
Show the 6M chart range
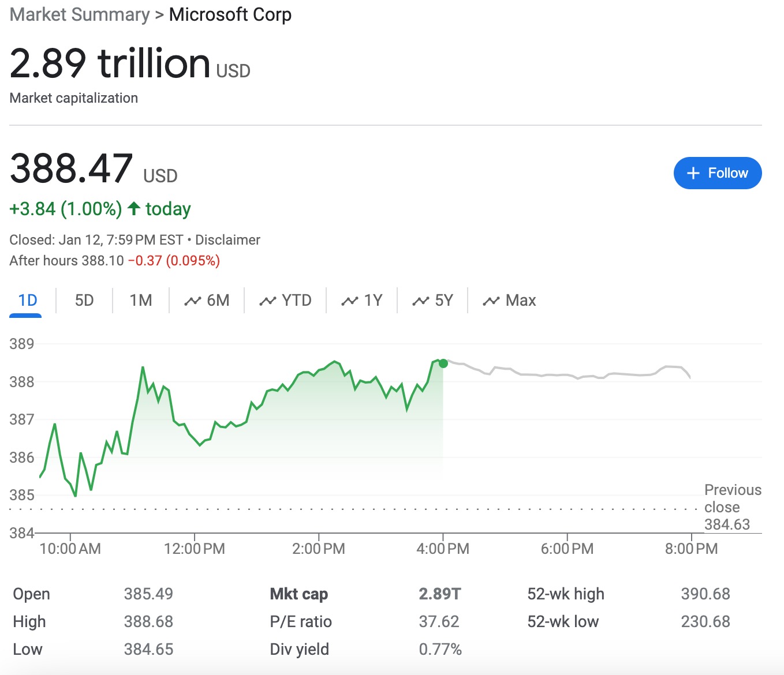click(x=207, y=301)
